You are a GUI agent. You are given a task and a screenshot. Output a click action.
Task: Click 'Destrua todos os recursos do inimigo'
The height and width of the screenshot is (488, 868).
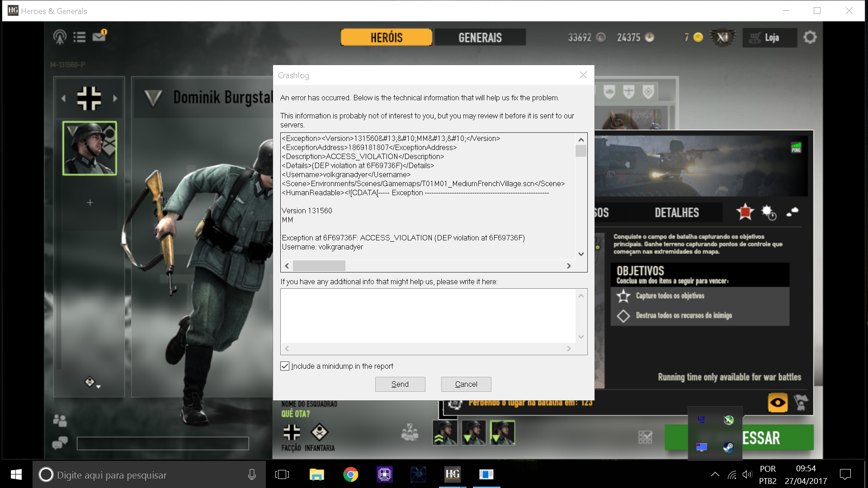pyautogui.click(x=684, y=315)
